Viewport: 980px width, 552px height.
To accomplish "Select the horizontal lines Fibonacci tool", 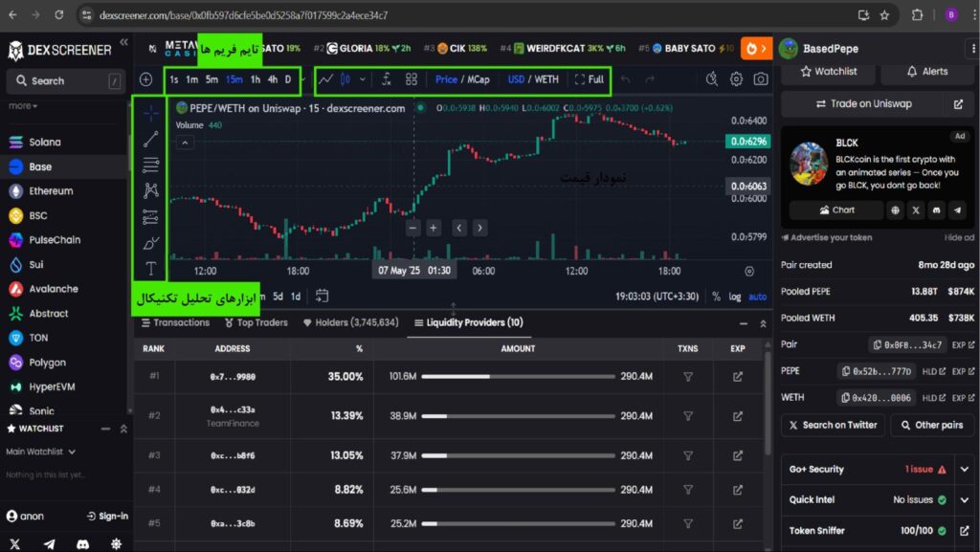I will click(x=150, y=165).
